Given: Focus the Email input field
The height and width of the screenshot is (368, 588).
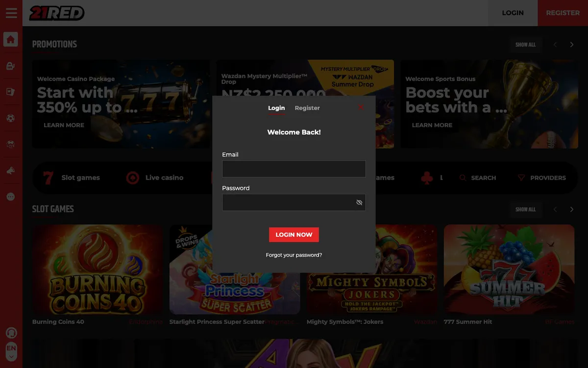Looking at the screenshot, I should [294, 169].
